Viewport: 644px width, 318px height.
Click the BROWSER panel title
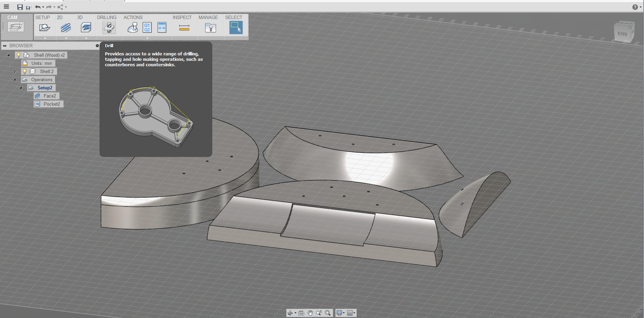(21, 46)
